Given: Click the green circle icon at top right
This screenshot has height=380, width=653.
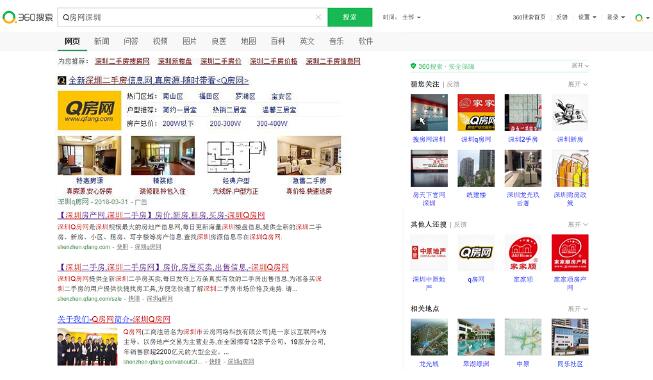Looking at the screenshot, I should [638, 18].
